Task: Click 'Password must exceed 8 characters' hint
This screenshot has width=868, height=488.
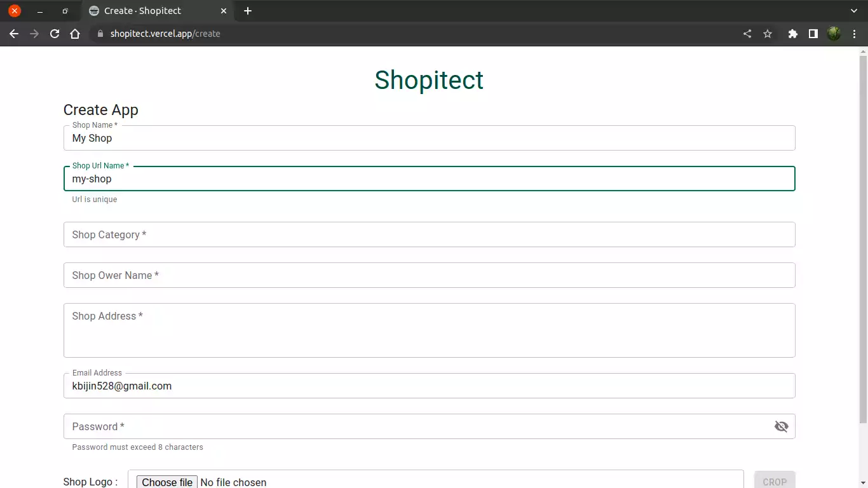Action: click(138, 447)
